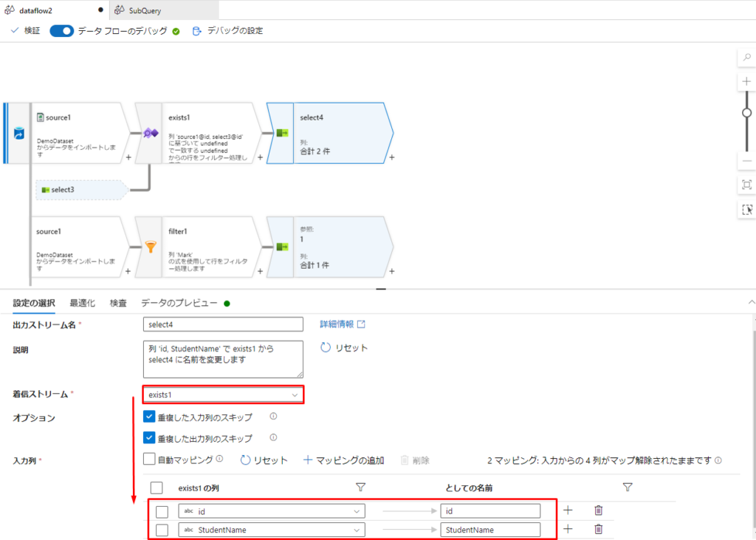Zoom out with the minus icon
Image resolution: width=756 pixels, height=540 pixels.
(x=747, y=161)
